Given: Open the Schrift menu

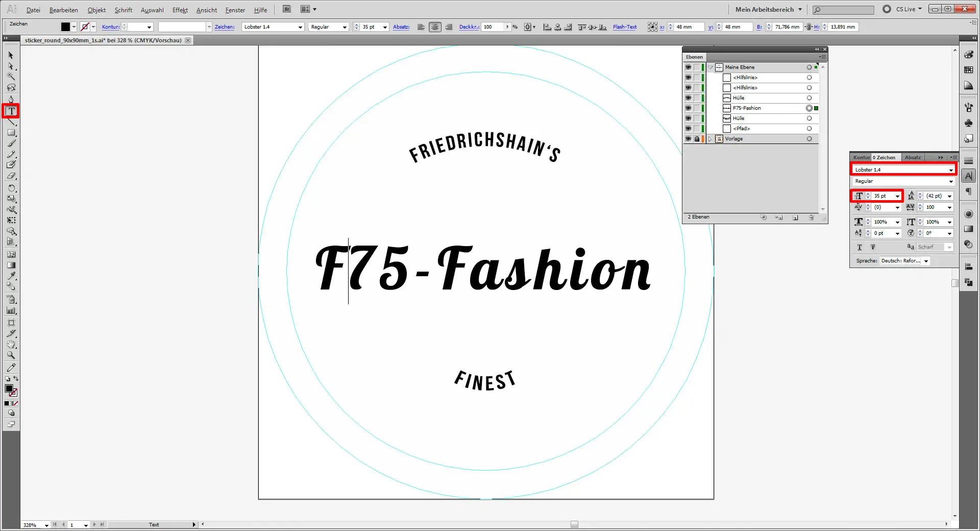Looking at the screenshot, I should pos(123,10).
